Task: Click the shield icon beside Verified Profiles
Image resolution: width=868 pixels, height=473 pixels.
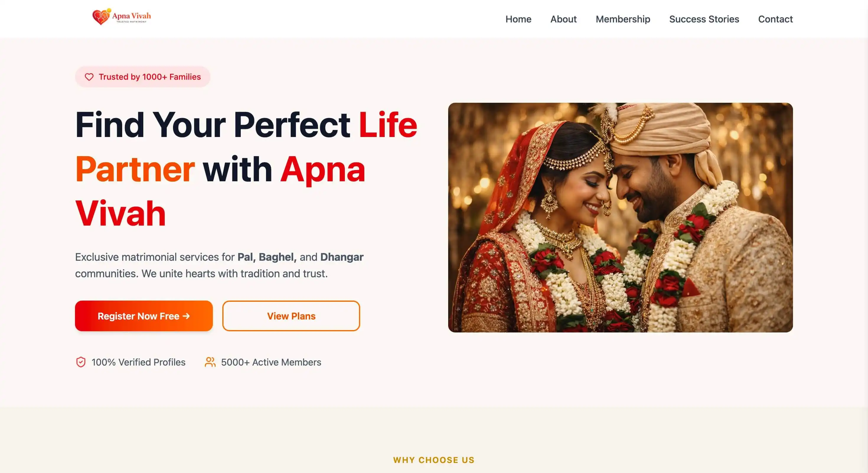Action: point(81,362)
